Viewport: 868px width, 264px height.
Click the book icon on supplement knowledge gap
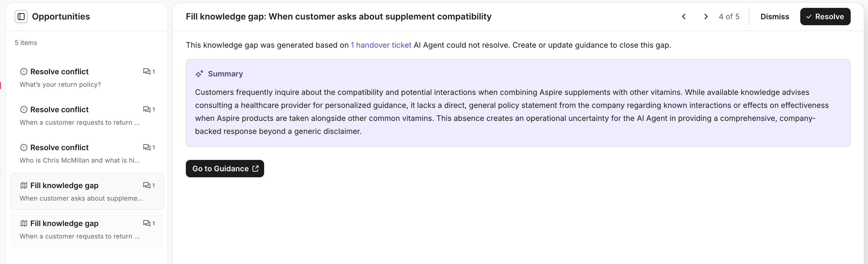(x=24, y=185)
